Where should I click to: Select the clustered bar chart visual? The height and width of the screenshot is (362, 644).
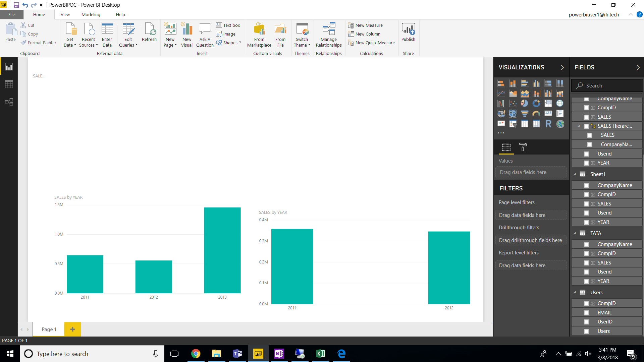click(x=525, y=83)
